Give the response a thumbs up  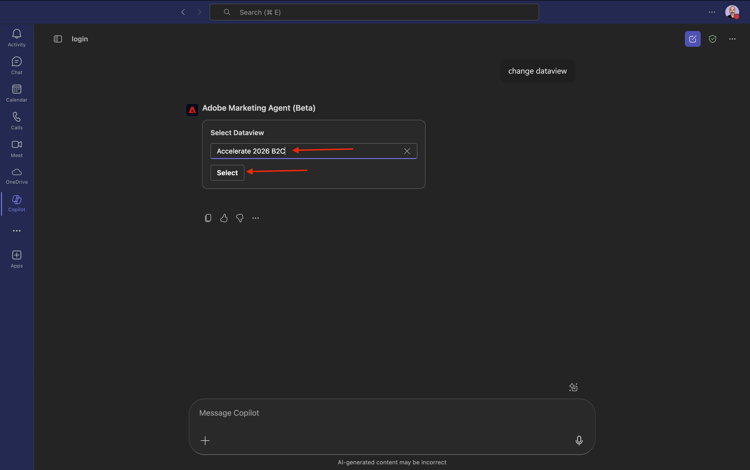click(224, 218)
